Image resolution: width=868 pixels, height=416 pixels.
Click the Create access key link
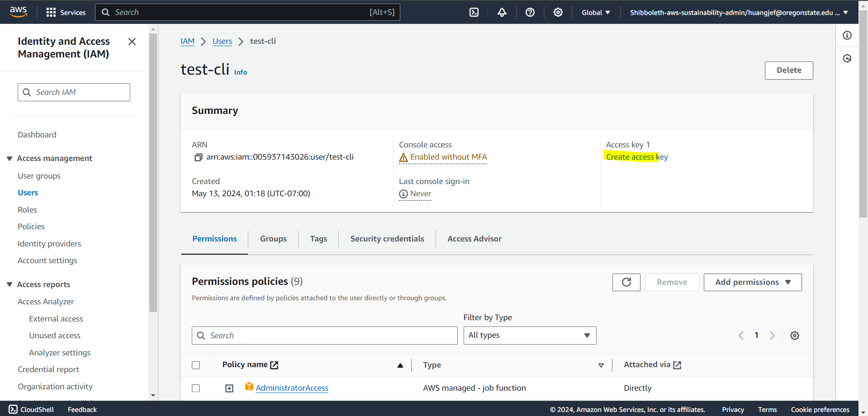[637, 157]
